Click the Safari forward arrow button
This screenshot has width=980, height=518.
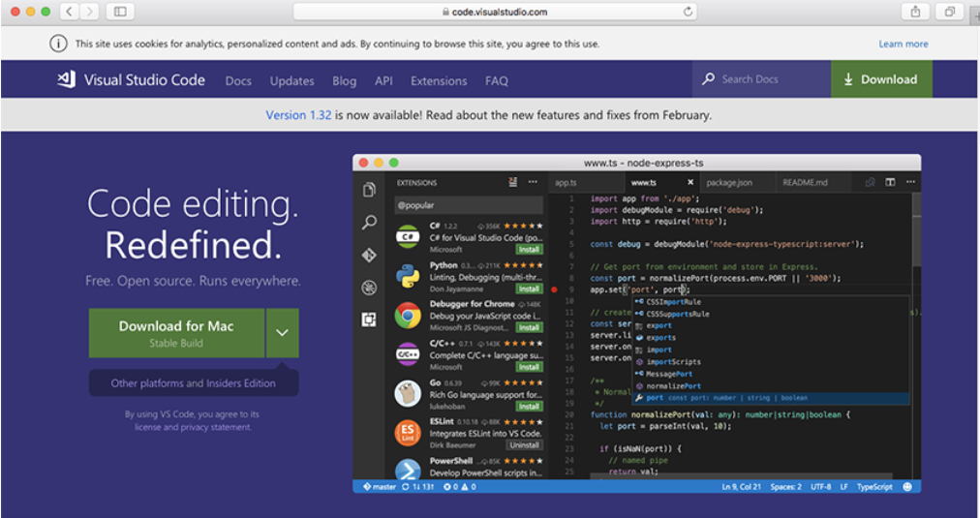(91, 12)
